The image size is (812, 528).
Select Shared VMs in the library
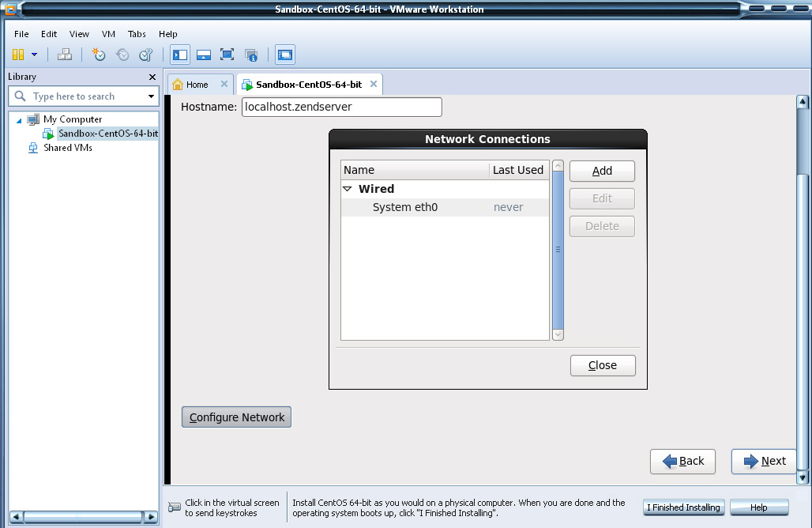pos(67,148)
